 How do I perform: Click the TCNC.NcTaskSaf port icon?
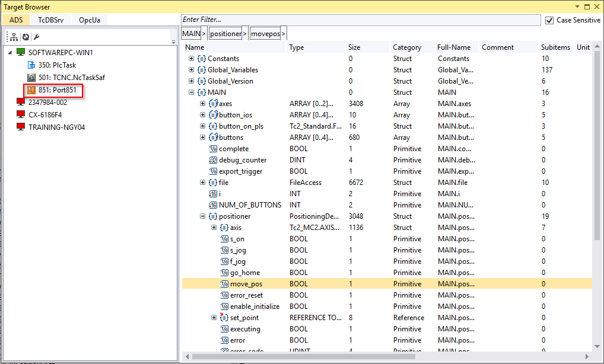[32, 78]
